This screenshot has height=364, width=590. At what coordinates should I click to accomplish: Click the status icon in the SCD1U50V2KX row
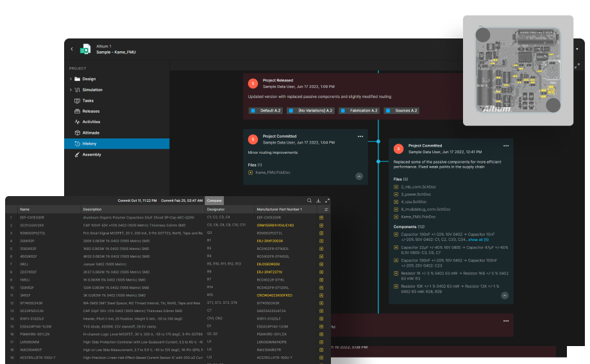click(x=321, y=226)
